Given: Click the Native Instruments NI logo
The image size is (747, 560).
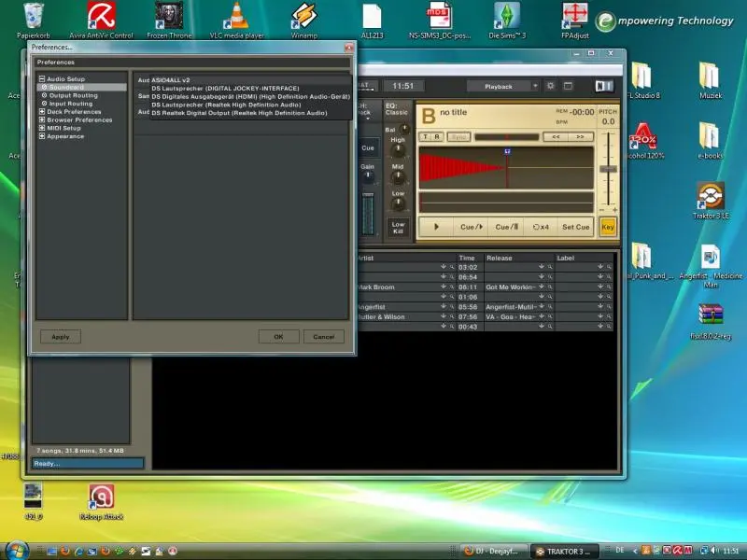Looking at the screenshot, I should (x=603, y=86).
